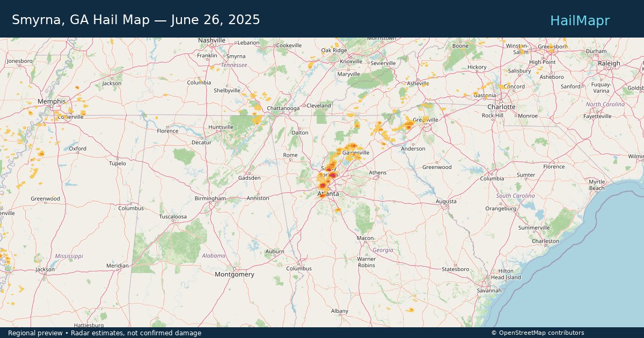Viewport: 644px width, 338px height.
Task: Click the Tupelo city label
Action: (x=118, y=164)
